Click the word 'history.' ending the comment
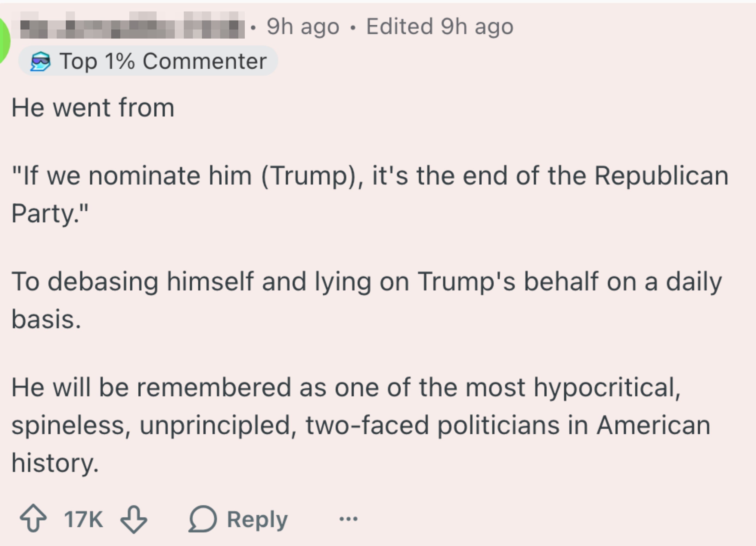The width and height of the screenshot is (756, 546). point(55,463)
